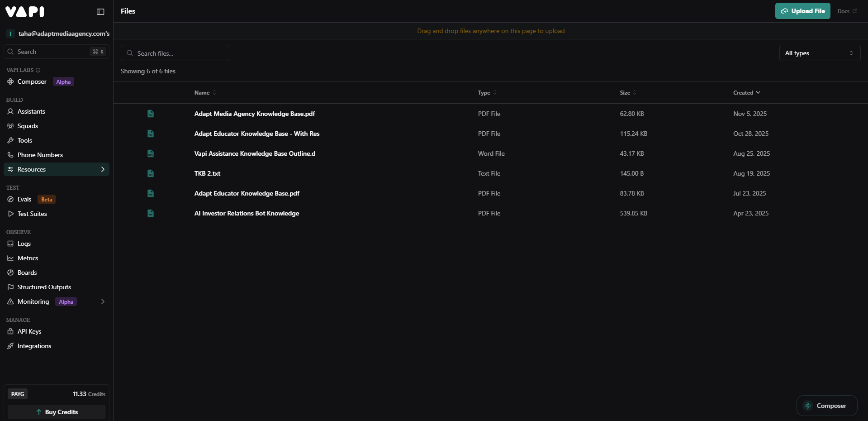Click the Buy Credits button

click(x=57, y=412)
